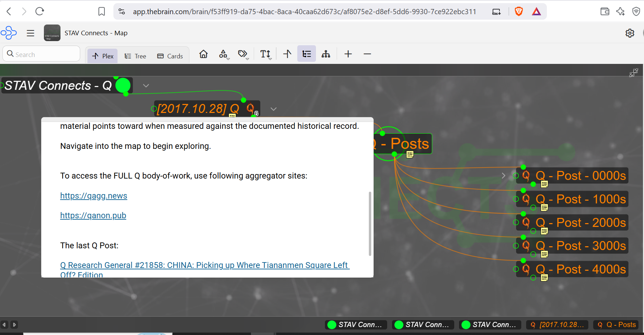
Task: Click the minus zoom-out icon
Action: click(367, 54)
